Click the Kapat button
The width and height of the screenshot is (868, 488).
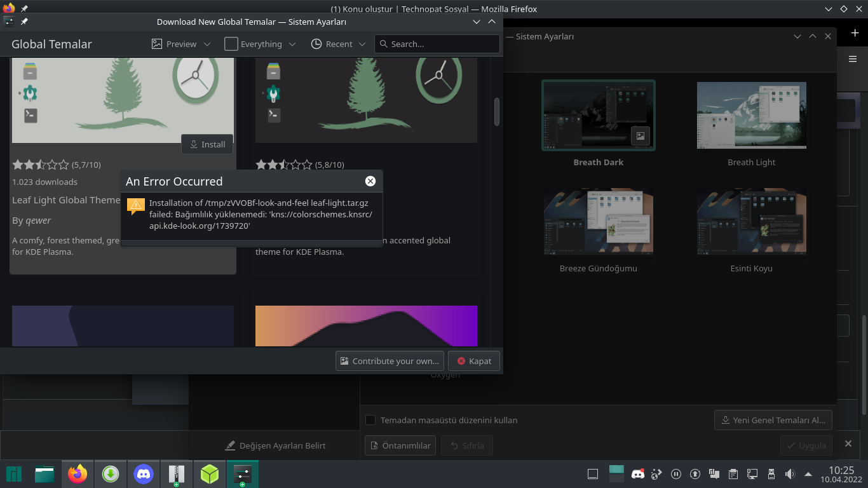point(474,361)
